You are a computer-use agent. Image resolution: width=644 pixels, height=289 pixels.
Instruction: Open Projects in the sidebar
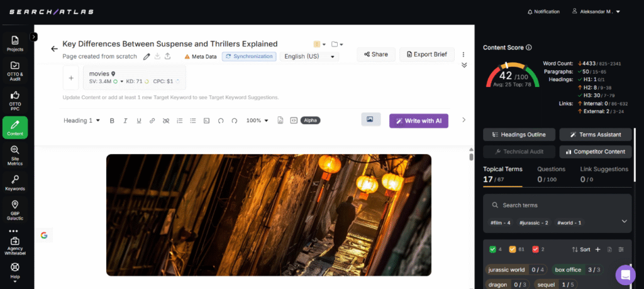15,43
